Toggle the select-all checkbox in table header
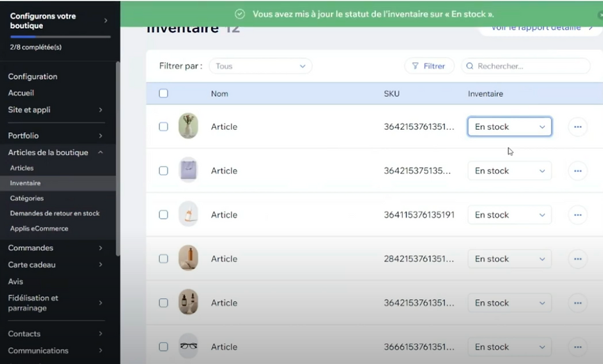The width and height of the screenshot is (603, 364). pos(164,93)
